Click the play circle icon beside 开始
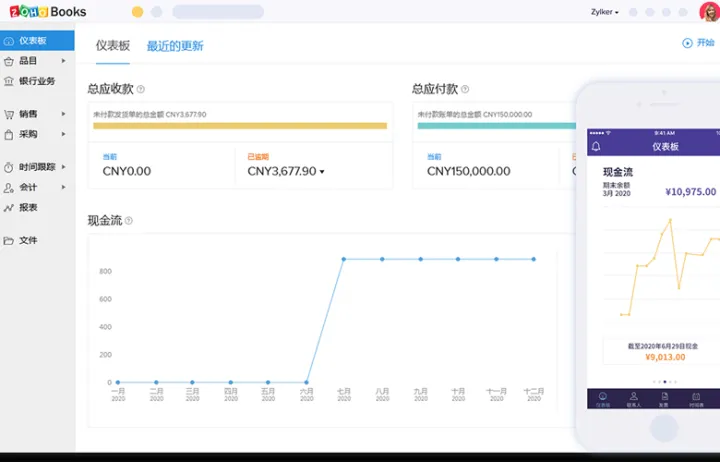The width and height of the screenshot is (720, 462). click(x=687, y=43)
